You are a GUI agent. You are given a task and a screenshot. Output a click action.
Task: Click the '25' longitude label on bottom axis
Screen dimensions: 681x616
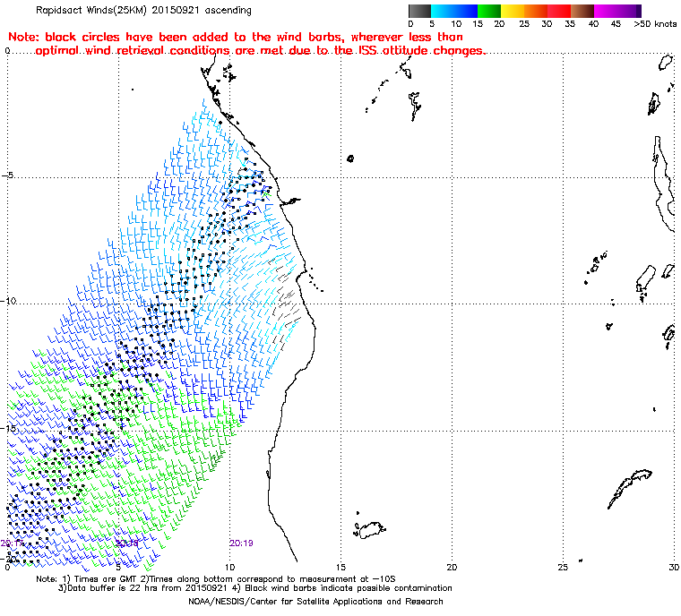click(563, 567)
